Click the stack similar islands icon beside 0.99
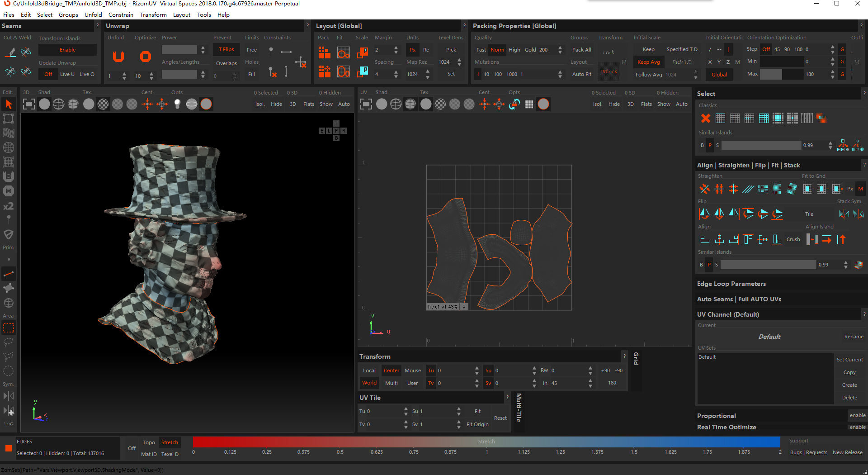The height and width of the screenshot is (475, 868). tap(859, 265)
